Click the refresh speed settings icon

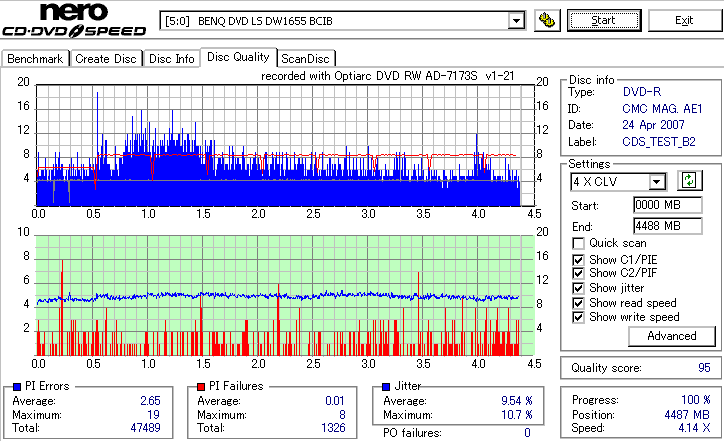click(689, 180)
